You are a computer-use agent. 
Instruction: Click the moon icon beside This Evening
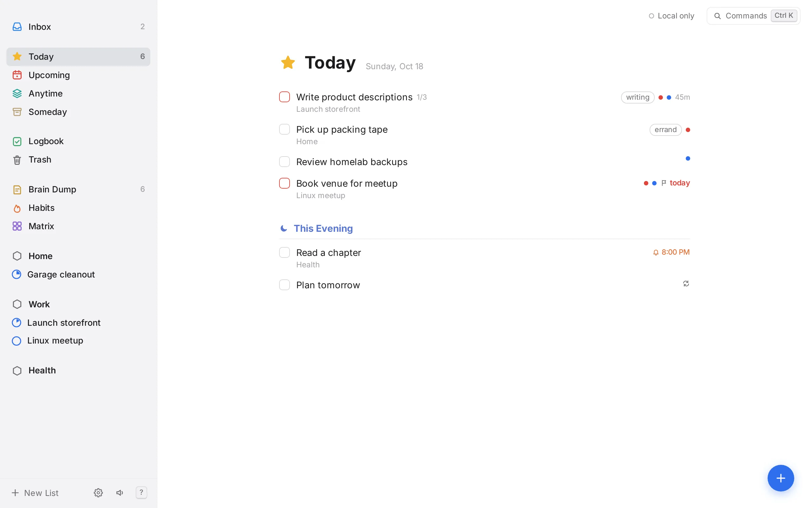pos(284,229)
